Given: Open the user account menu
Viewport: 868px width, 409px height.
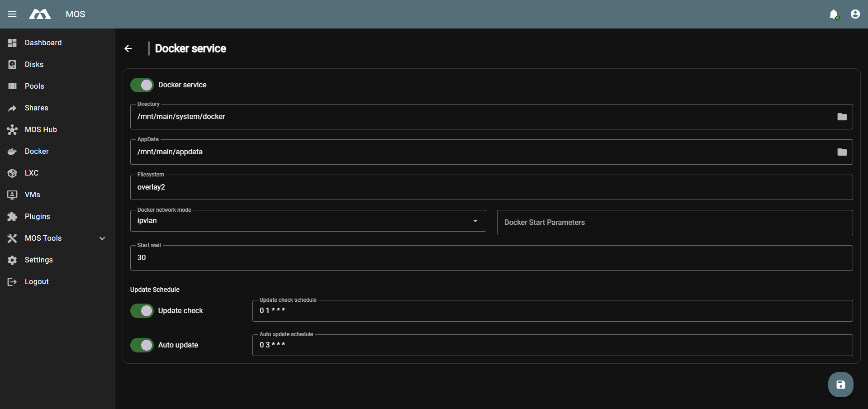Looking at the screenshot, I should pos(855,14).
